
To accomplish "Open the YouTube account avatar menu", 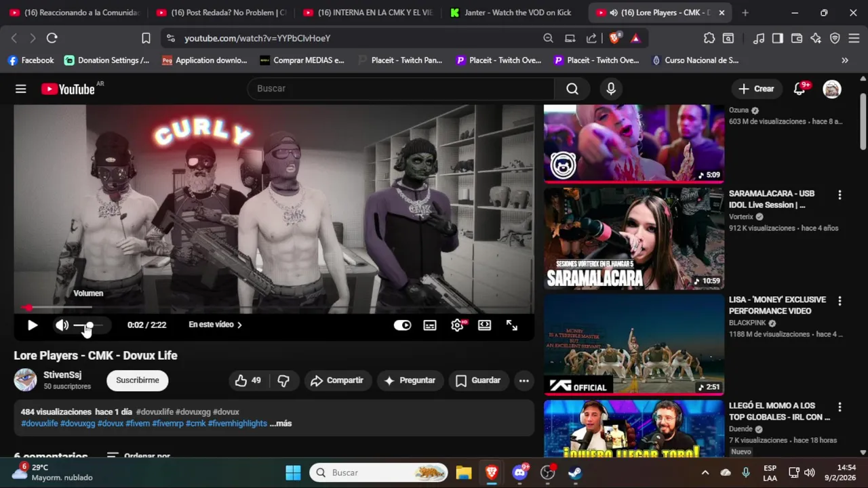I will point(832,89).
